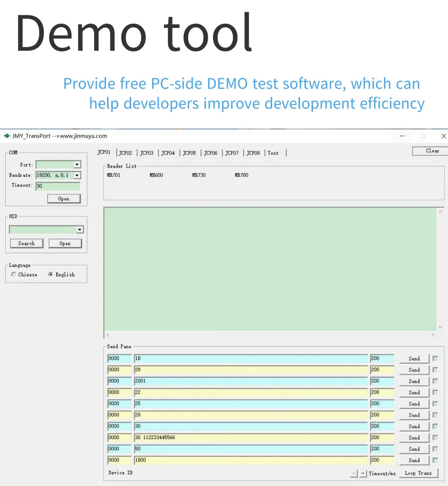Click Send for the 22 command row
The height and width of the screenshot is (486, 448).
[x=414, y=392]
